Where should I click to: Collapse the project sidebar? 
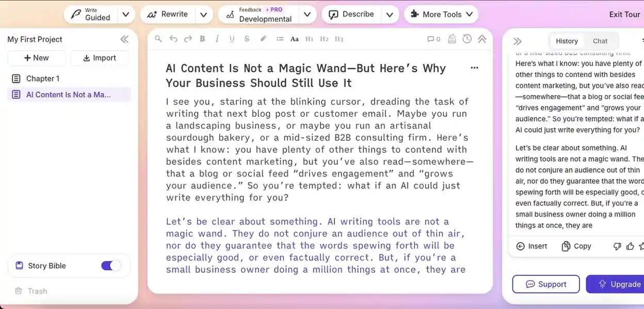point(124,39)
